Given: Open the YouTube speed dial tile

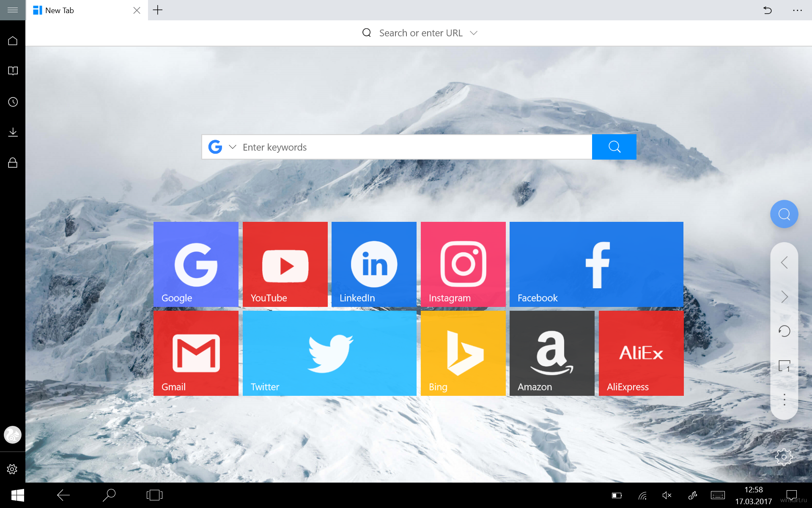Looking at the screenshot, I should [x=285, y=264].
